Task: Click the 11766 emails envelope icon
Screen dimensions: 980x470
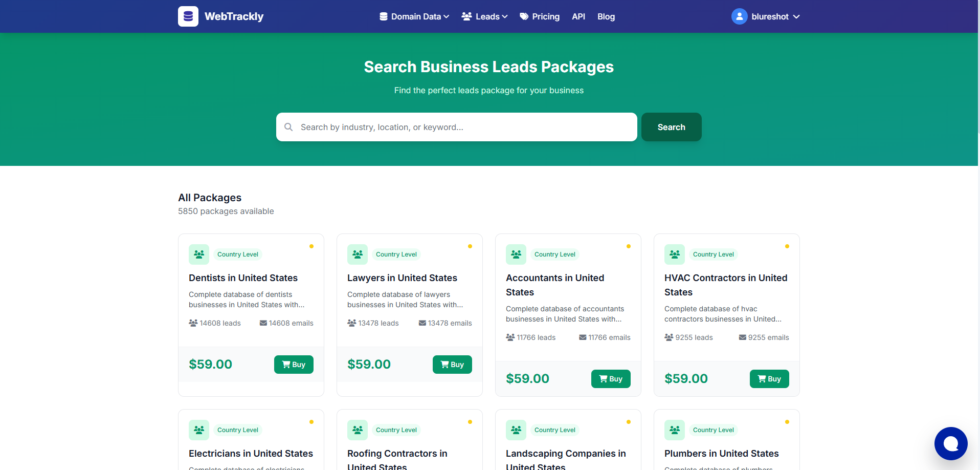Action: (583, 337)
